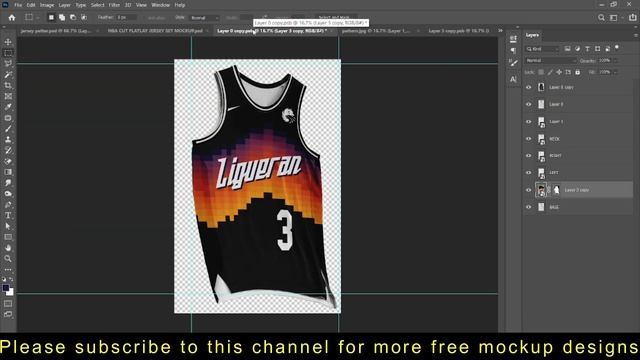Select the Eyedropper tool
Image resolution: width=640 pixels, height=360 pixels.
tap(8, 107)
